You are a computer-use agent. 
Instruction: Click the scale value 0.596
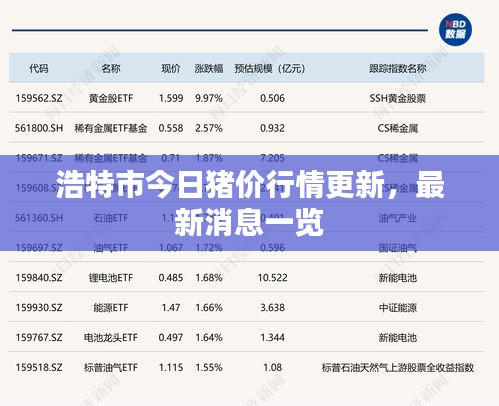[x=272, y=248]
